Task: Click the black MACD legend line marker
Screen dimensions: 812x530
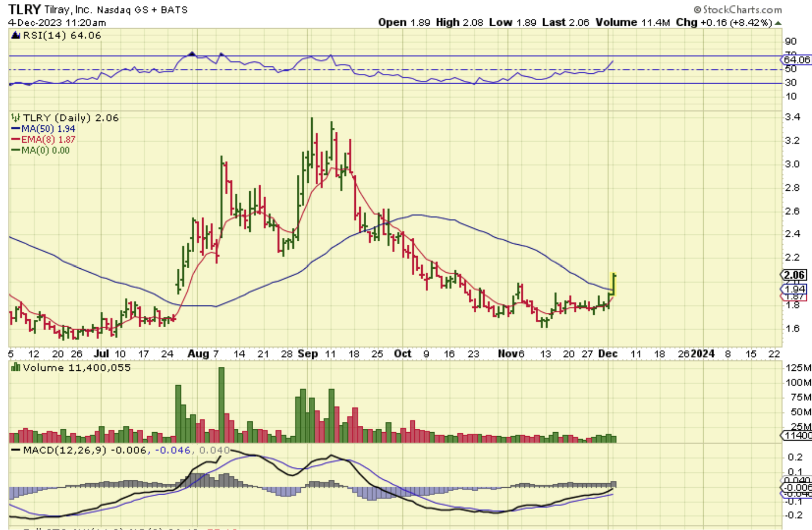Action: (x=16, y=450)
